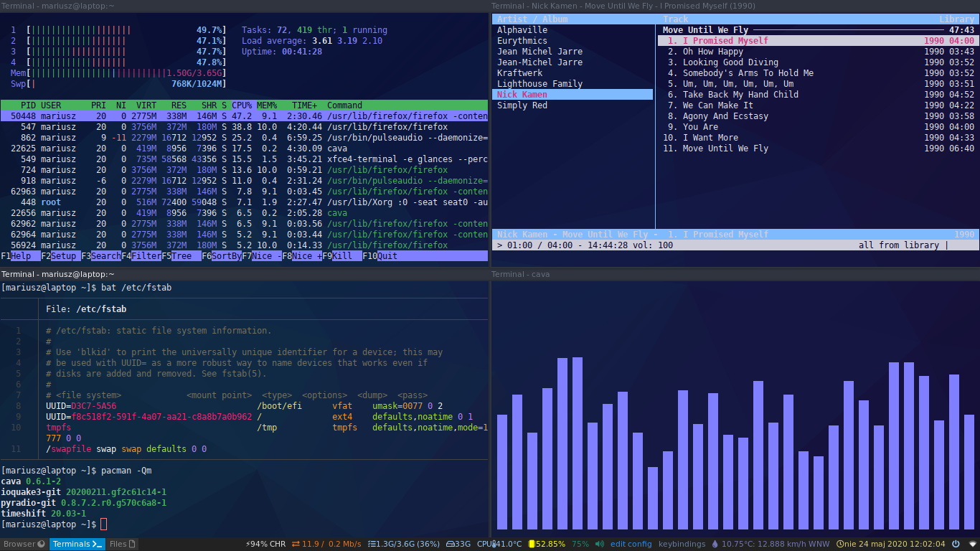Sort htop by the MEM% column header
This screenshot has width=980, height=551.
(267, 105)
